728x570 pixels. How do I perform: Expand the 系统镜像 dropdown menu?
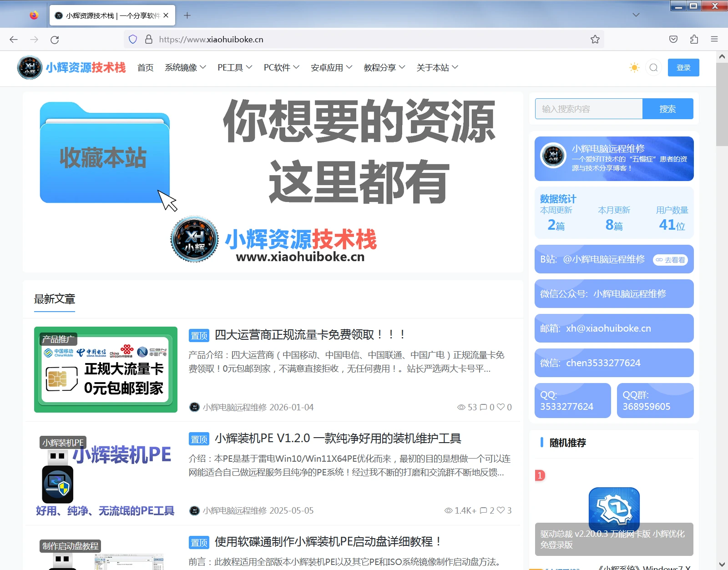(x=185, y=68)
